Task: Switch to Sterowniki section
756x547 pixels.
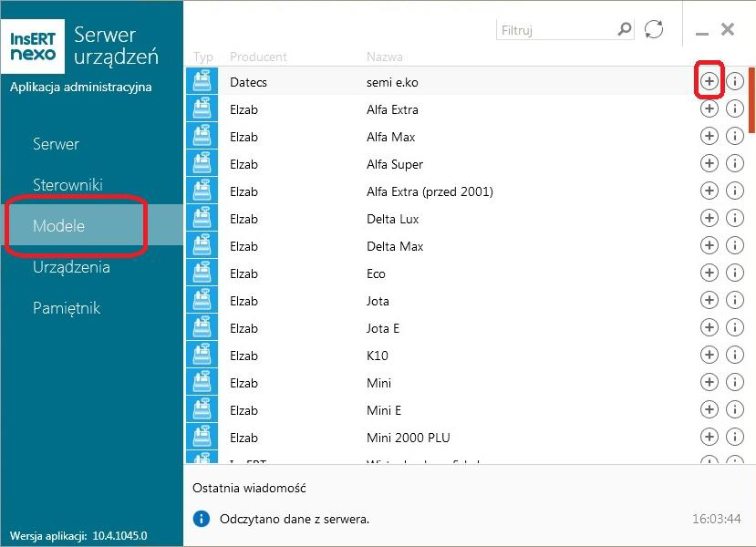Action: 67,185
